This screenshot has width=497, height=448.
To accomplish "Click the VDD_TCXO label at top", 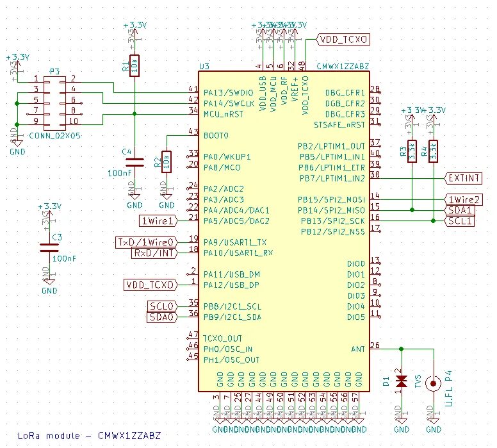I will (343, 40).
